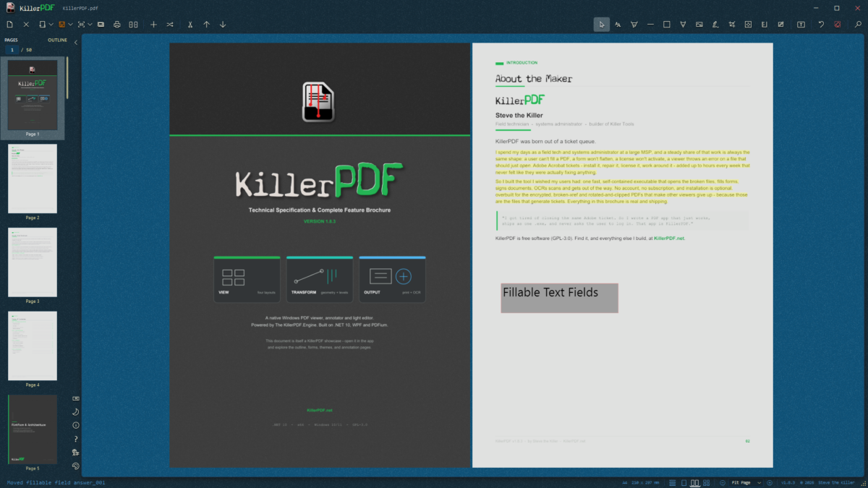Click the 'Steve the Killer' status bar text

point(838,482)
